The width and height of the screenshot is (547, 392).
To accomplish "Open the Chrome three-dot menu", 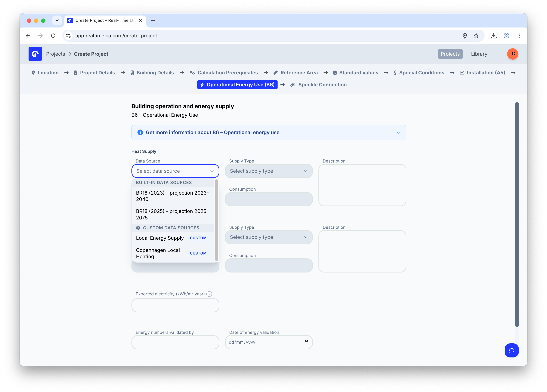I will pyautogui.click(x=519, y=36).
